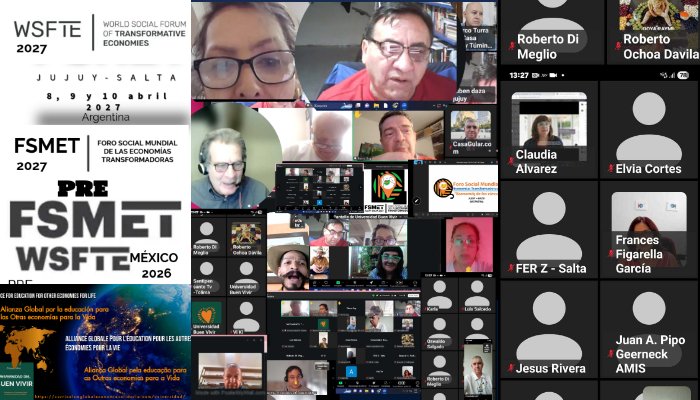Click the pencil annotate icon beside Foro Social slide

pos(417,201)
